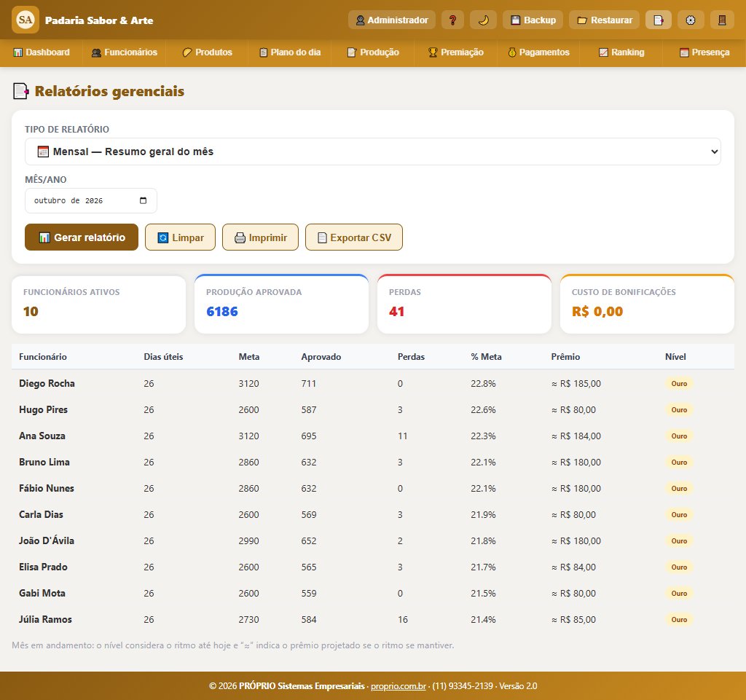Open settings with the gear icon
The width and height of the screenshot is (746, 700).
(691, 20)
